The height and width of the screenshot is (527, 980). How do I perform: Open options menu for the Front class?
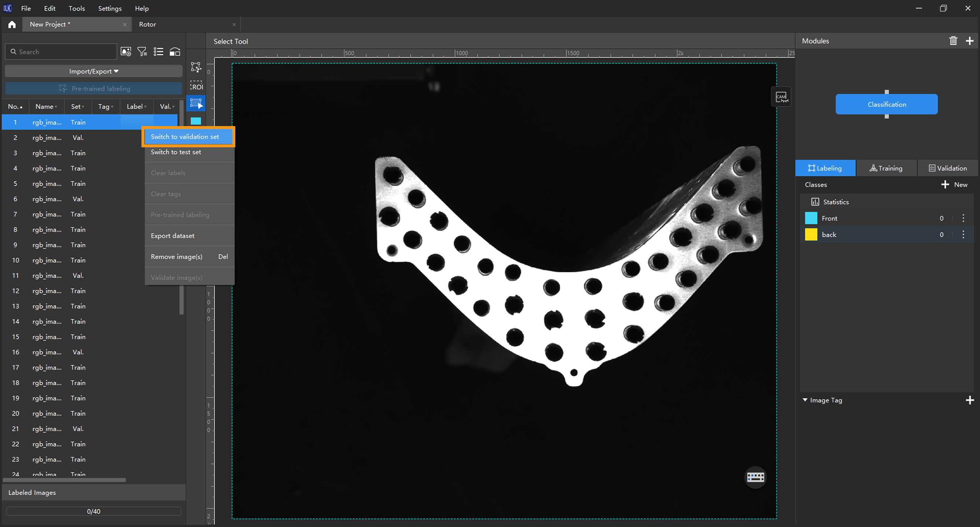(963, 218)
